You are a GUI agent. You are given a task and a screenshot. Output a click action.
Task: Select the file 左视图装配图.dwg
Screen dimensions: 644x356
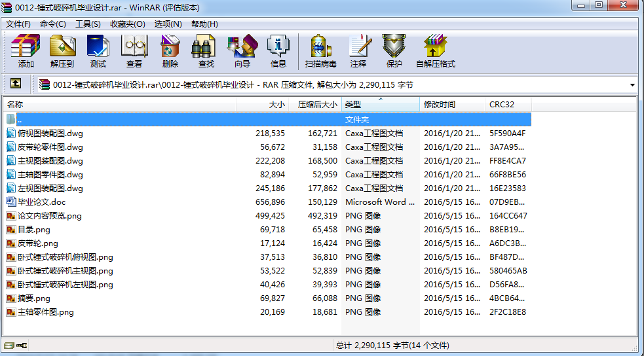tap(50, 188)
